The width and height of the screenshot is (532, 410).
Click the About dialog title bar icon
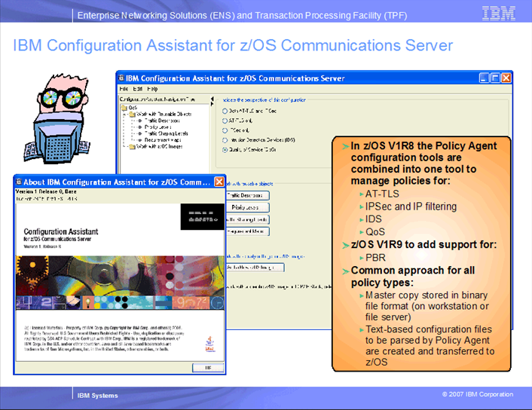coord(19,182)
